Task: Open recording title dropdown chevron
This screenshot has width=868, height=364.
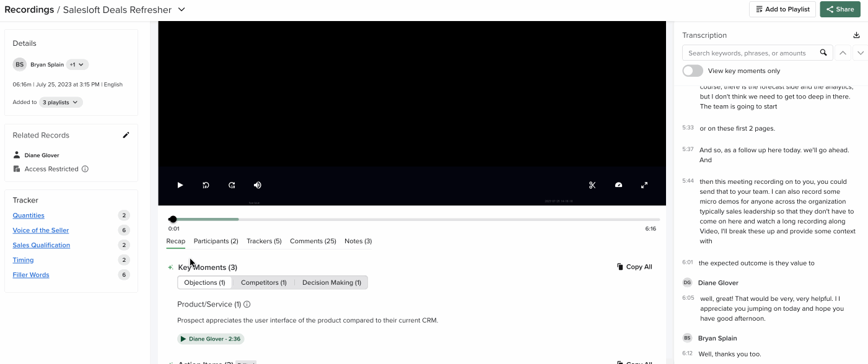Action: [182, 9]
